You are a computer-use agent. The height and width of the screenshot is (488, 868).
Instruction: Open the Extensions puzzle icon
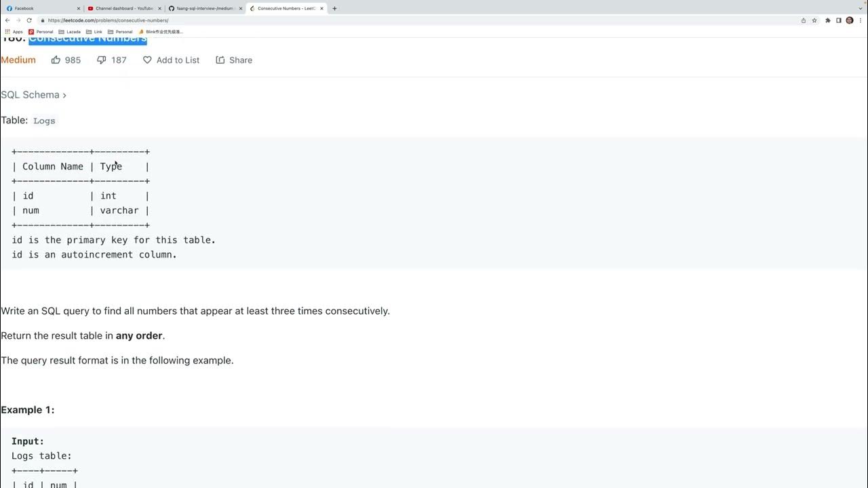click(828, 20)
